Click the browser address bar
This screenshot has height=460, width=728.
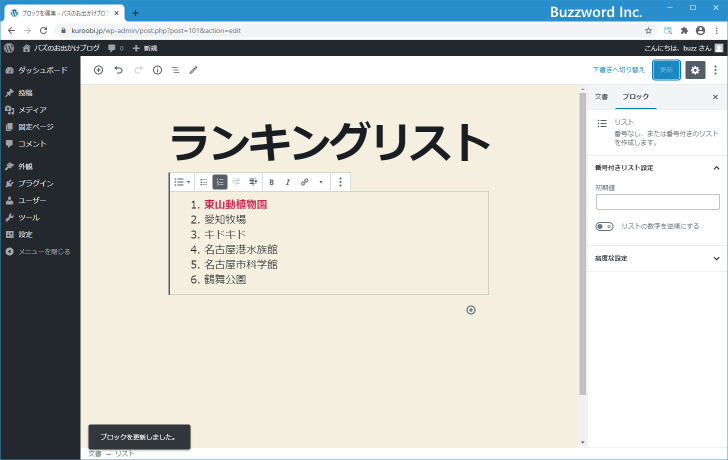tap(355, 31)
